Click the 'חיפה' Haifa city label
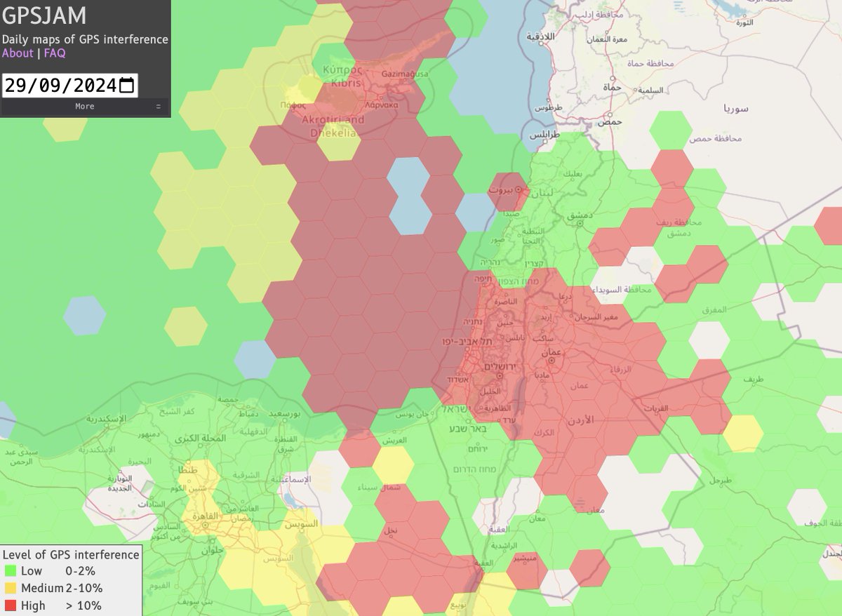Image resolution: width=842 pixels, height=616 pixels. tap(484, 278)
